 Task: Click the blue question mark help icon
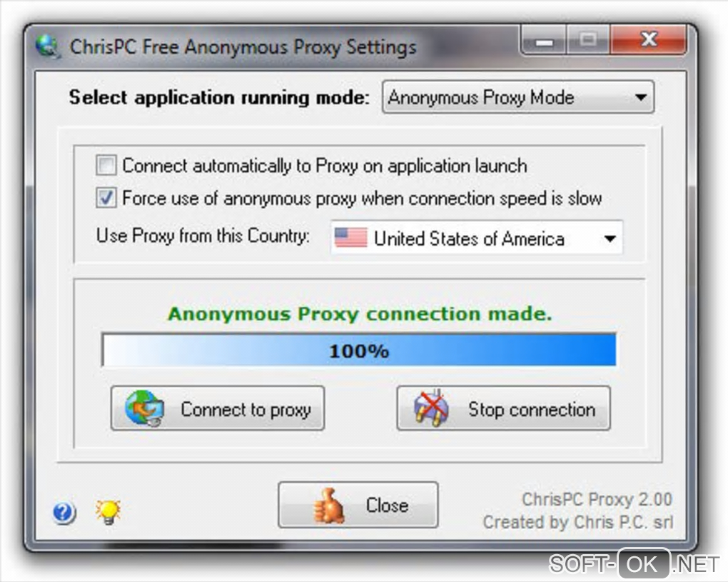pos(64,513)
